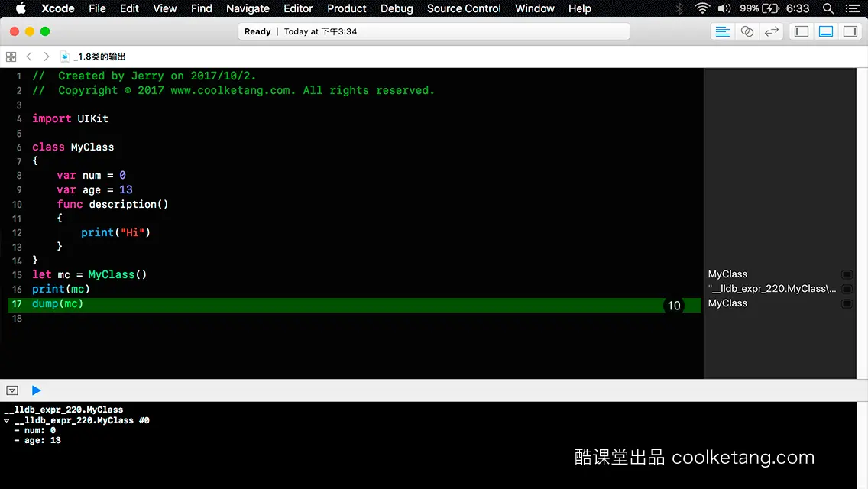The height and width of the screenshot is (489, 868).
Task: Click the print(mc) code line
Action: [61, 289]
